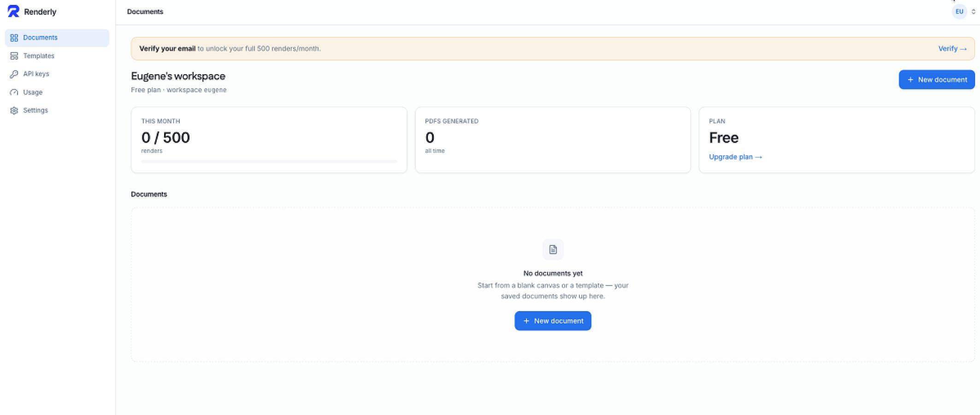The width and height of the screenshot is (980, 415).
Task: Click the THIS MONTH card label
Action: pos(160,121)
